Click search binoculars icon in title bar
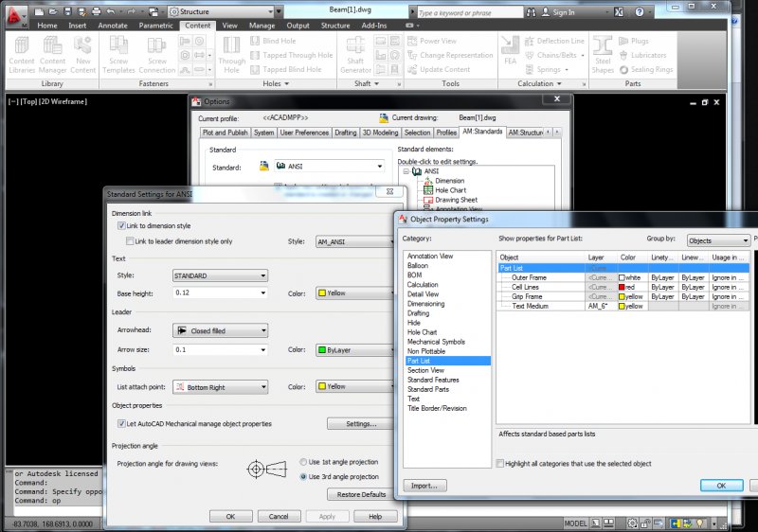758x532 pixels. click(531, 12)
